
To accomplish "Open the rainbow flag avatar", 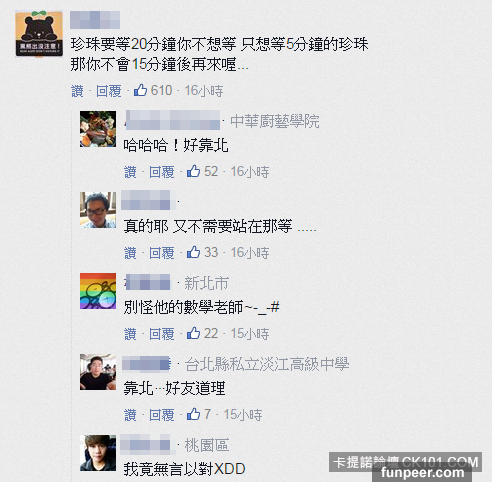I will (98, 291).
